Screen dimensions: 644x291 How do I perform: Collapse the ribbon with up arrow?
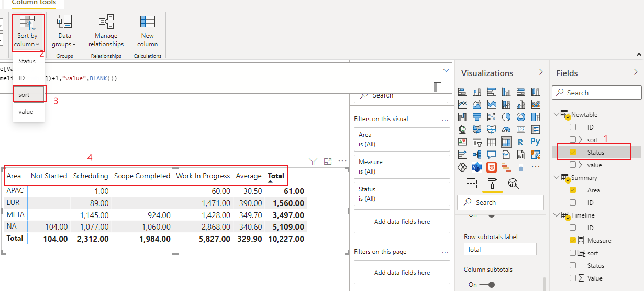click(639, 55)
